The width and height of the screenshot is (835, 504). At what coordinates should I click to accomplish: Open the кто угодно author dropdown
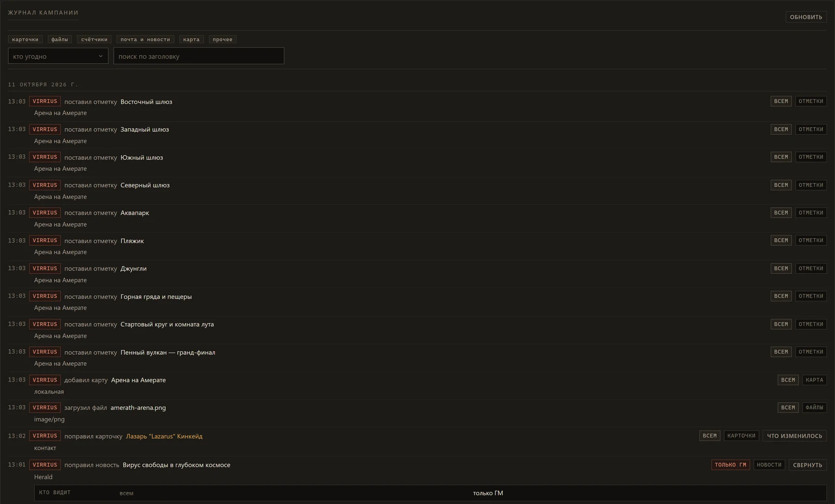click(58, 56)
